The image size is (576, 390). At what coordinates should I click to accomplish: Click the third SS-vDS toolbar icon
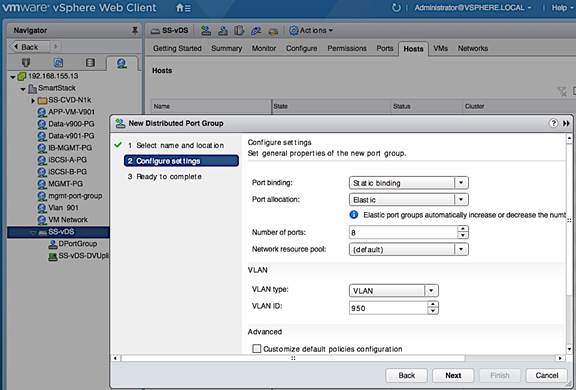239,30
